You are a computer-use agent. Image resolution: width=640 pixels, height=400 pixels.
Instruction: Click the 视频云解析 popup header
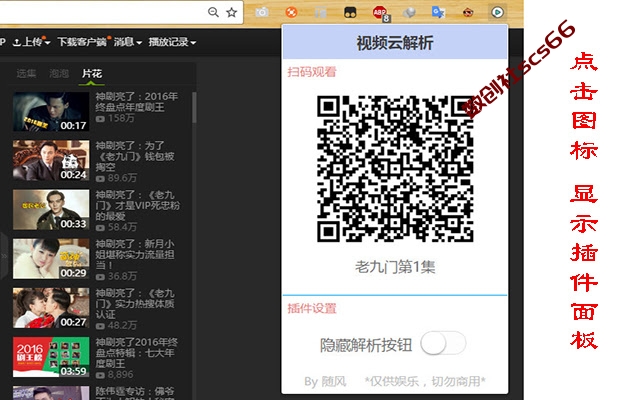click(395, 42)
